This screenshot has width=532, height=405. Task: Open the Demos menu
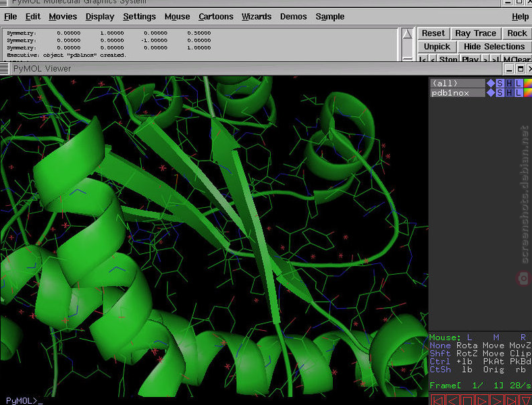point(293,17)
